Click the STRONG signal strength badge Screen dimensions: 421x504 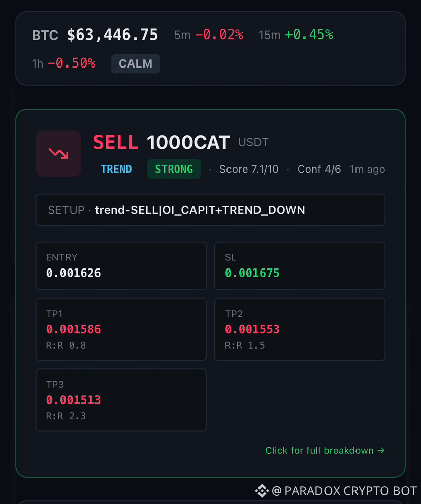(x=174, y=169)
